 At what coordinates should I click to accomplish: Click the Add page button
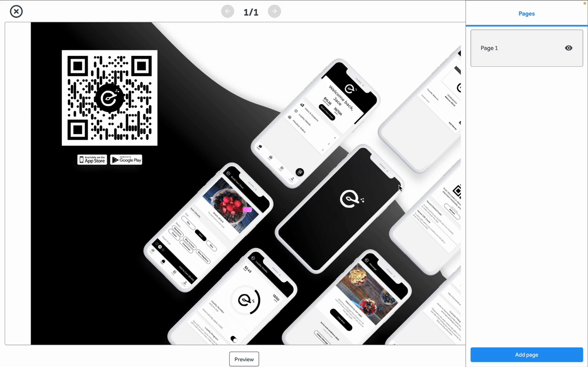pyautogui.click(x=526, y=354)
